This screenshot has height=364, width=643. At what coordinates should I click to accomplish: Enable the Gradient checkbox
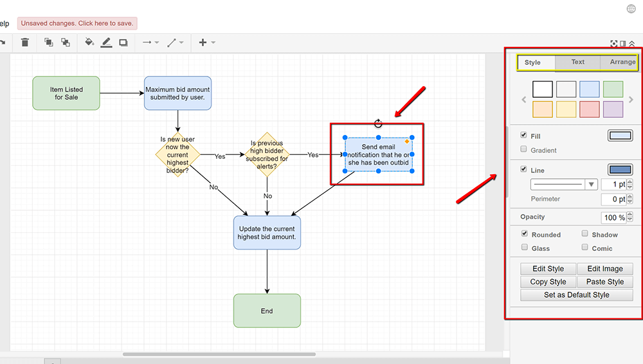[524, 150]
